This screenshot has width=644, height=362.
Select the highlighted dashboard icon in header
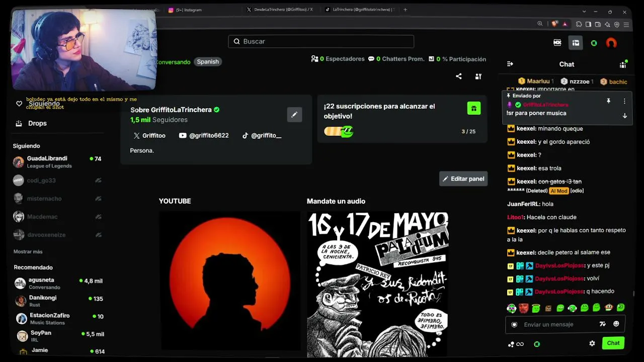[576, 43]
